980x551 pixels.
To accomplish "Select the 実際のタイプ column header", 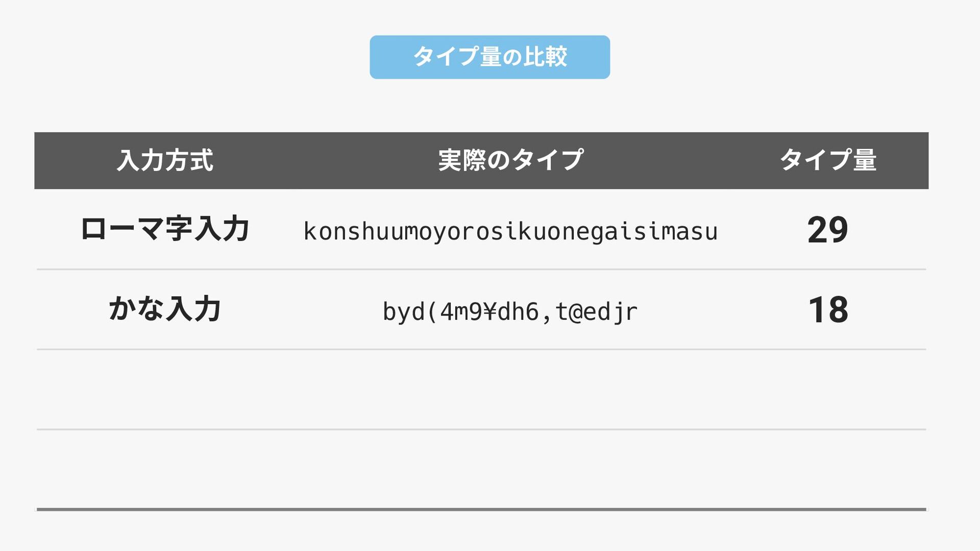I will click(x=510, y=160).
